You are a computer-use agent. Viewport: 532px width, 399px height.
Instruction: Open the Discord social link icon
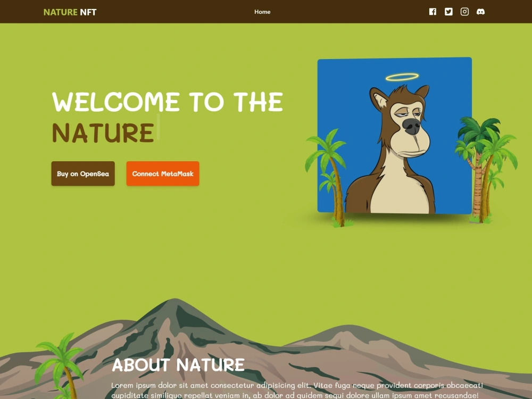[480, 12]
